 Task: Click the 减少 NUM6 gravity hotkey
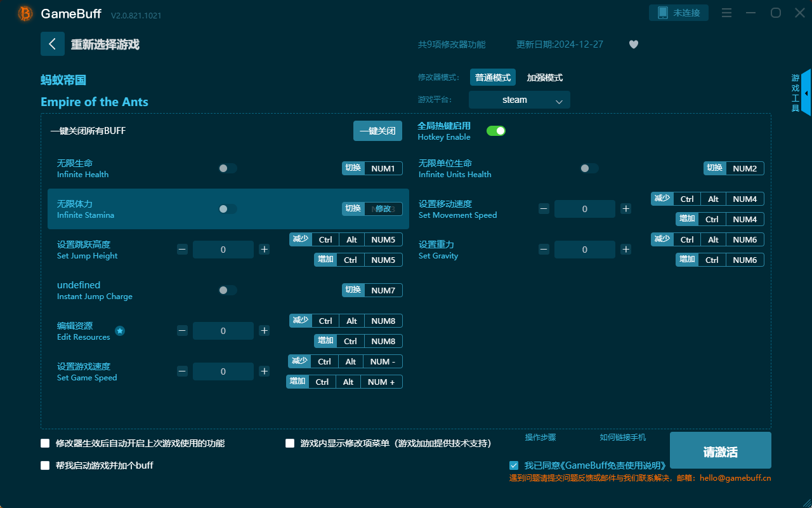point(708,239)
